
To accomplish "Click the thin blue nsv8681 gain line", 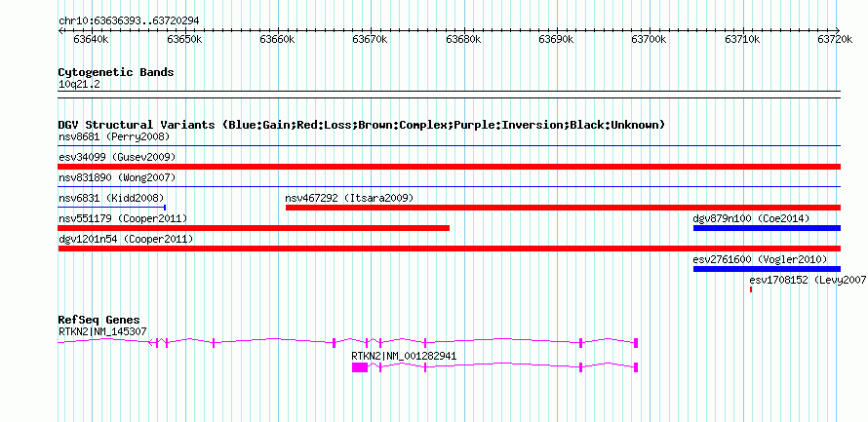I will coord(449,146).
